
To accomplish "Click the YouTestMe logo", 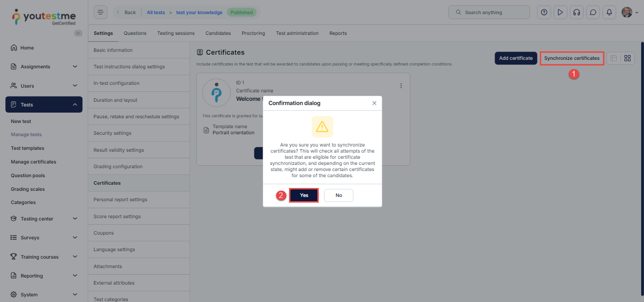I will (x=44, y=16).
